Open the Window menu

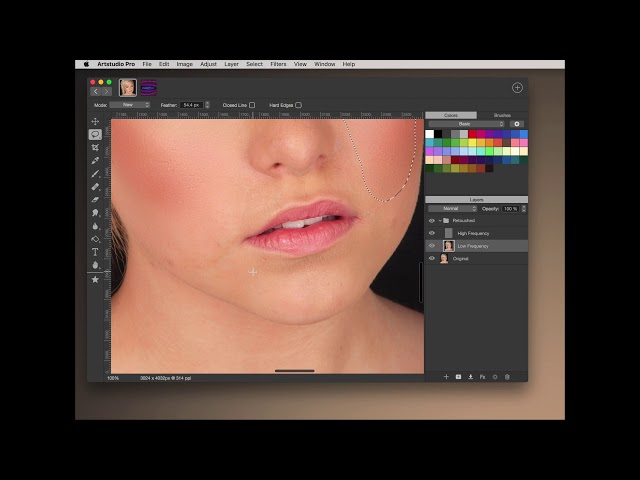tap(324, 64)
